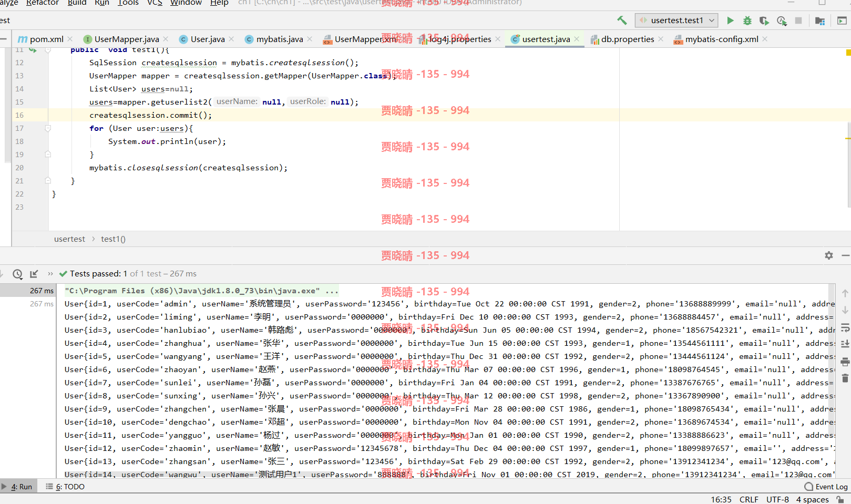Screen dimensions: 851x504
Task: Click the run gutter icon beside test1
Action: click(x=33, y=50)
